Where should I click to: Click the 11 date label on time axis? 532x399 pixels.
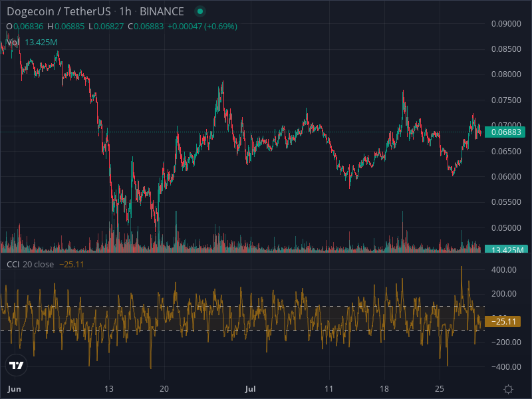[329, 389]
